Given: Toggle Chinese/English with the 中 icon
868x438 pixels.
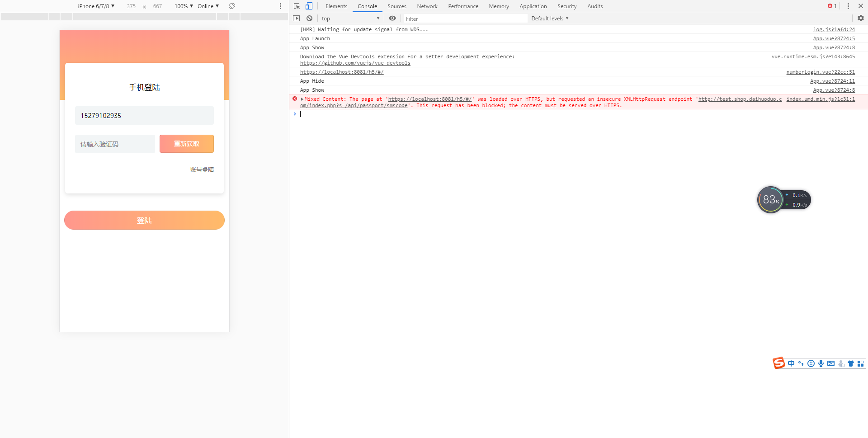Looking at the screenshot, I should click(791, 363).
